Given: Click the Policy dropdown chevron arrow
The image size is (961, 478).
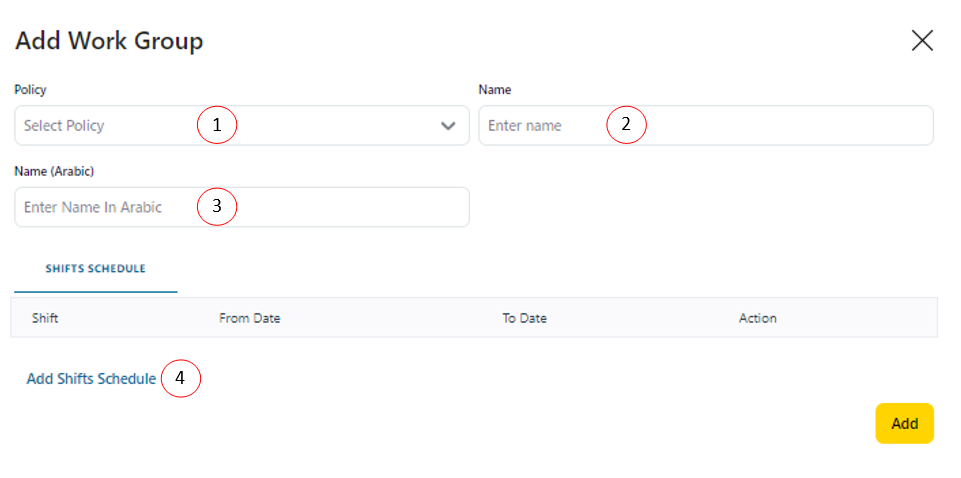Looking at the screenshot, I should (447, 126).
